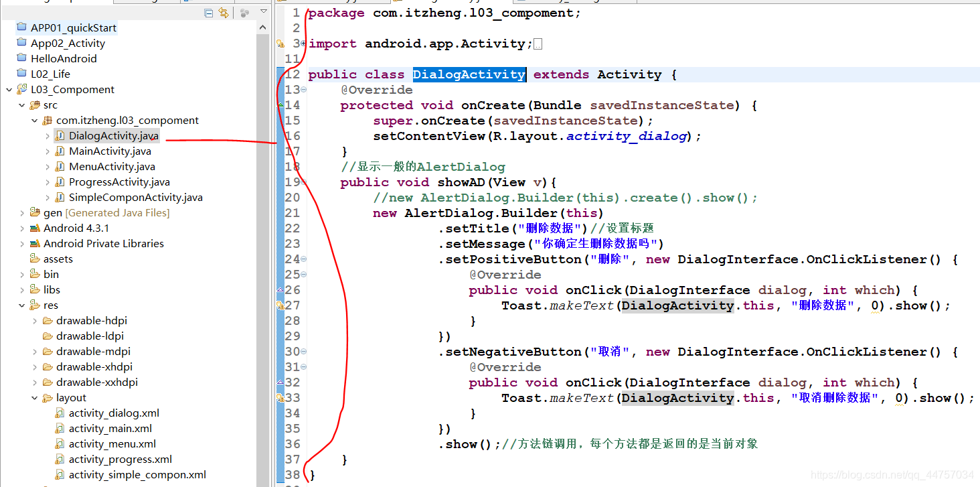Screen dimensions: 980x487
Task: Click the folder icon of App02_Activity project
Action: 21,43
